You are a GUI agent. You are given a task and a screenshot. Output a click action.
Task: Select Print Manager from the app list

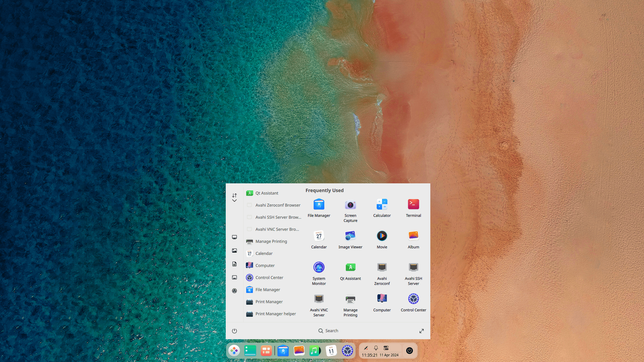click(269, 302)
